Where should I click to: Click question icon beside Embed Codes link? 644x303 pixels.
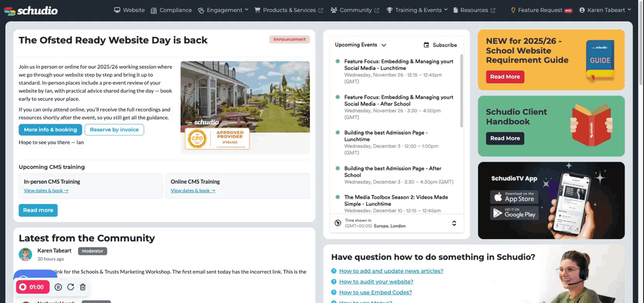tap(334, 292)
